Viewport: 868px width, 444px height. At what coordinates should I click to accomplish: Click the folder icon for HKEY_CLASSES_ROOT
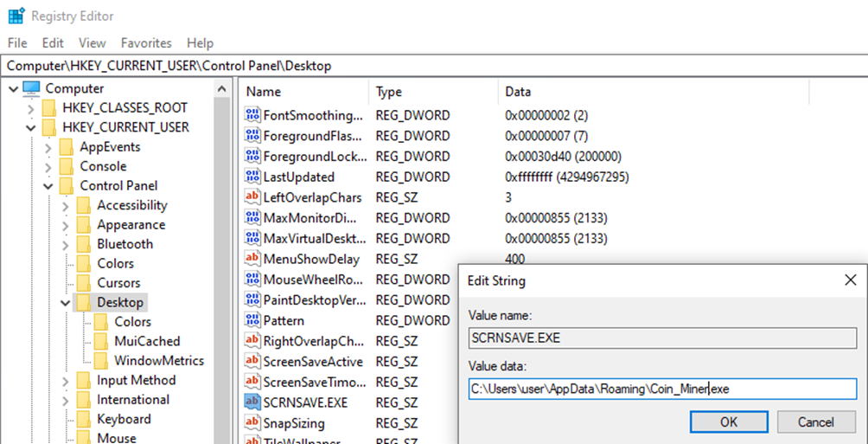point(50,108)
